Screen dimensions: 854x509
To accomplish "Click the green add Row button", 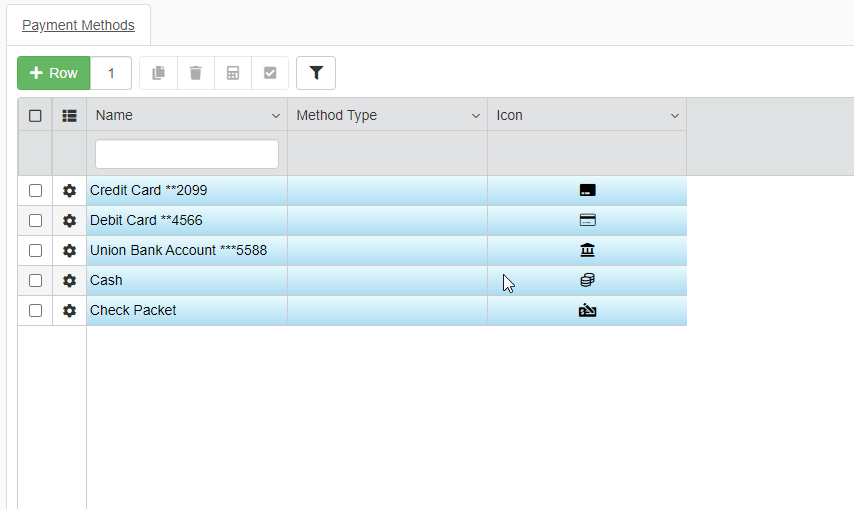I will click(54, 73).
